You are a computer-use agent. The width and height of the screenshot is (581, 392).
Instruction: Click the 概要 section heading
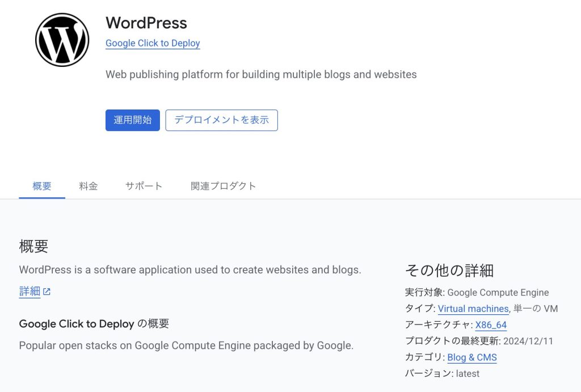tap(33, 246)
